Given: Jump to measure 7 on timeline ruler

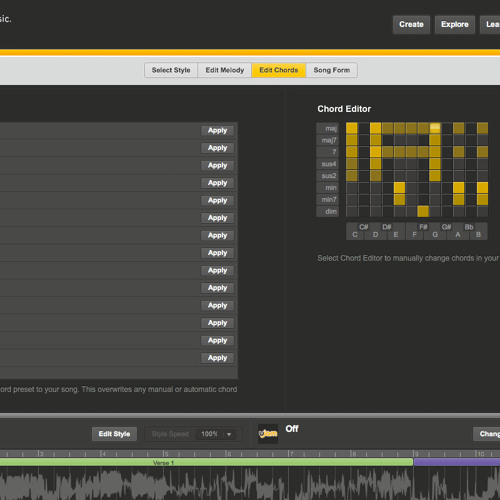Looking at the screenshot, I should pos(291,454).
